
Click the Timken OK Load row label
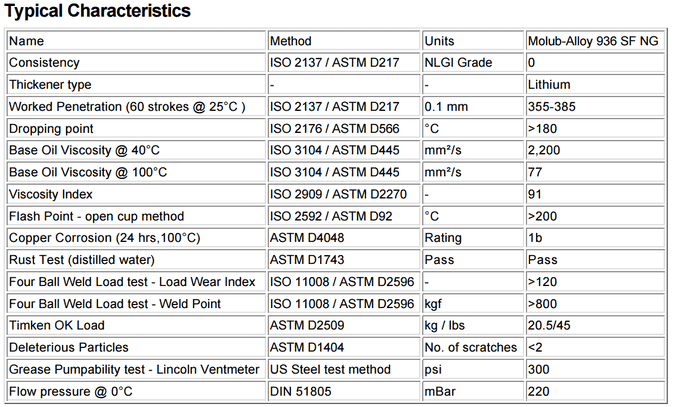56,325
